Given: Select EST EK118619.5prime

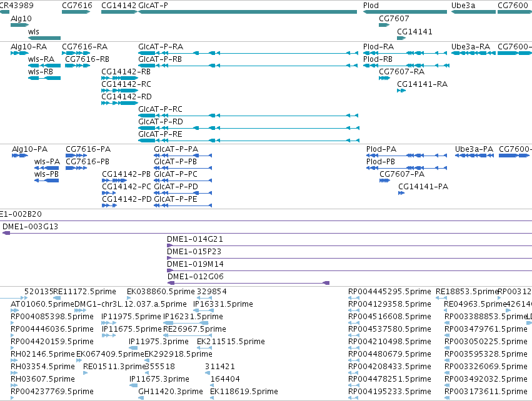Looking at the screenshot, I should pyautogui.click(x=244, y=392).
